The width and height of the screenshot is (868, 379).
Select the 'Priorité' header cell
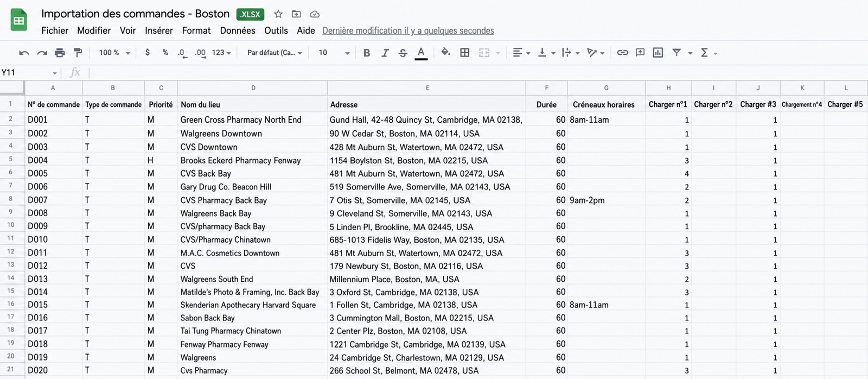[x=161, y=104]
